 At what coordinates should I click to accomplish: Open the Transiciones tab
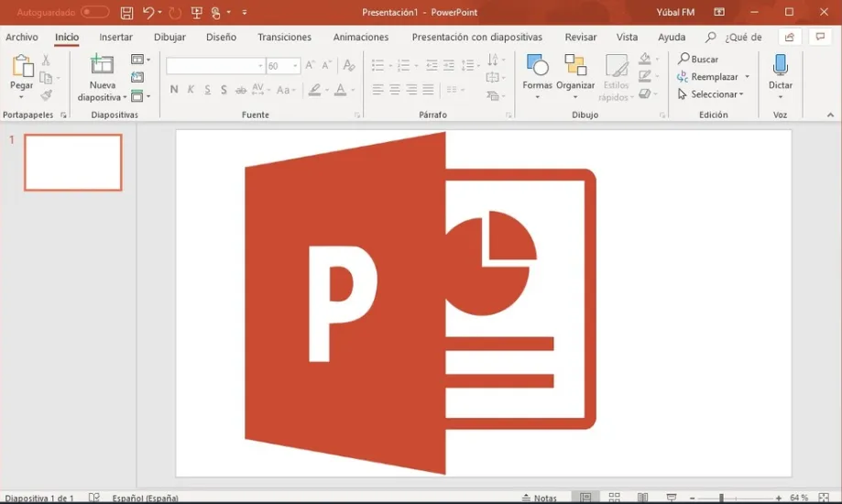tap(284, 37)
